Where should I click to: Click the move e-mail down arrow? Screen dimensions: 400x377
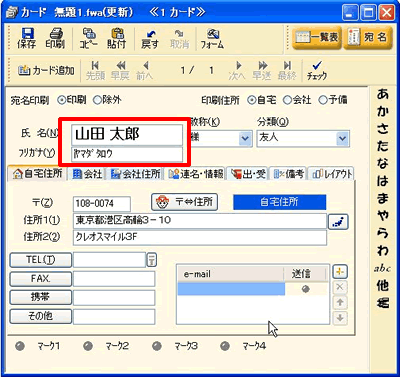click(x=340, y=318)
